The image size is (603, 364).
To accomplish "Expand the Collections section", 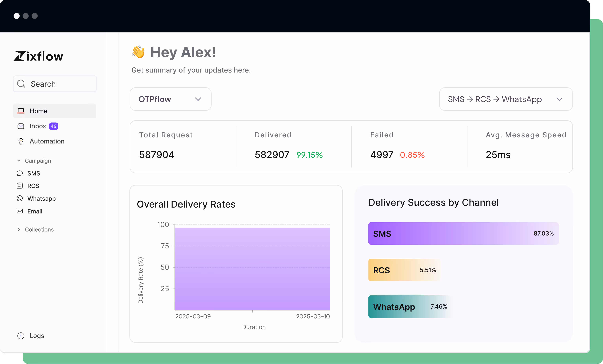I will 19,230.
